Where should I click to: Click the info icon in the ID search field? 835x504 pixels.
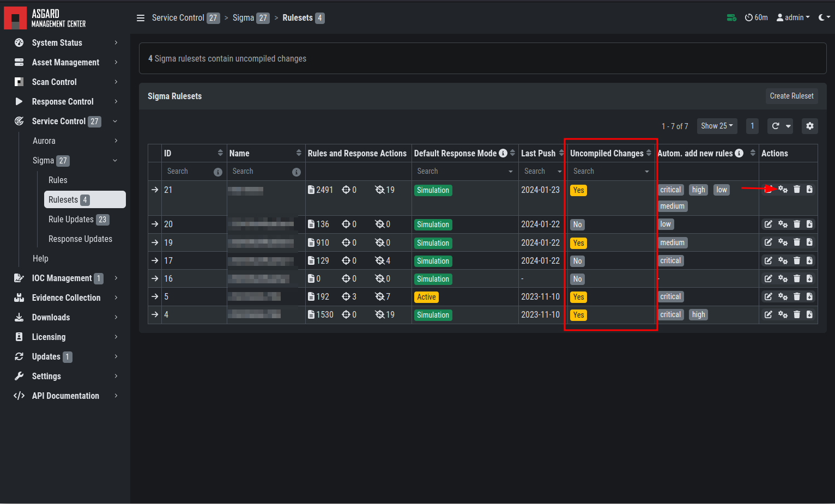tap(218, 172)
